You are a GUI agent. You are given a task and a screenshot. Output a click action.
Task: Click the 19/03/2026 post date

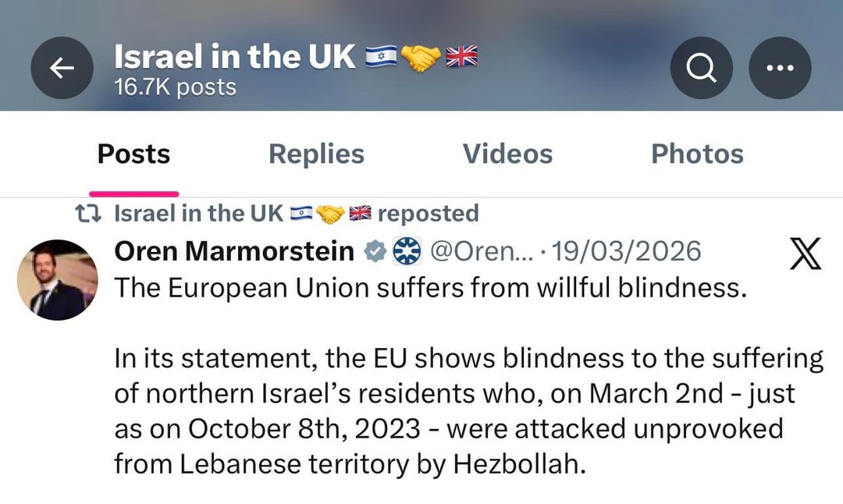point(626,251)
